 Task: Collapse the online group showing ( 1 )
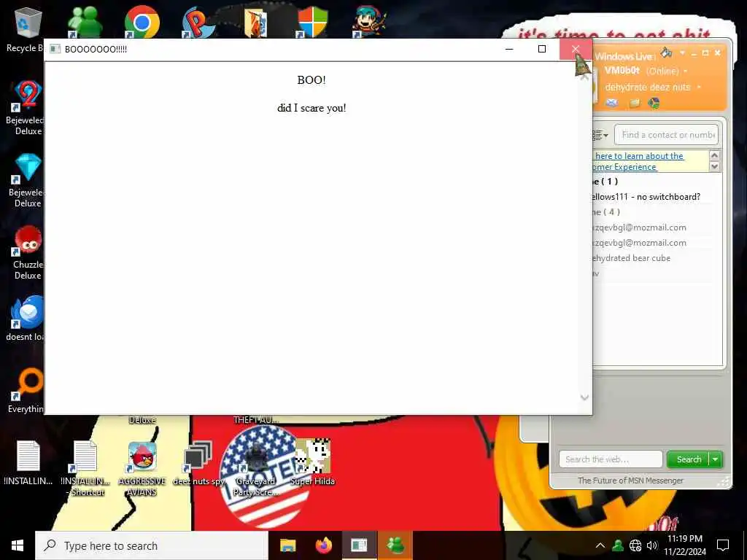[605, 181]
